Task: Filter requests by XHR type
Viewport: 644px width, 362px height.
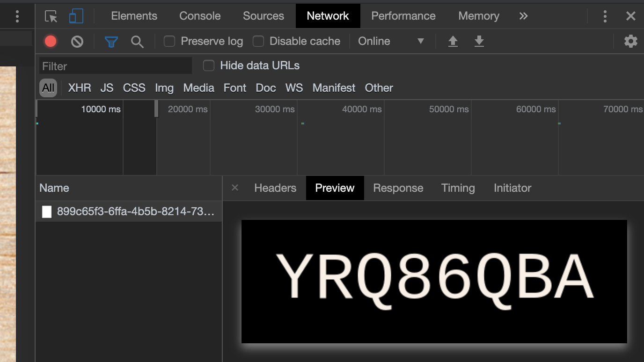Action: coord(80,88)
